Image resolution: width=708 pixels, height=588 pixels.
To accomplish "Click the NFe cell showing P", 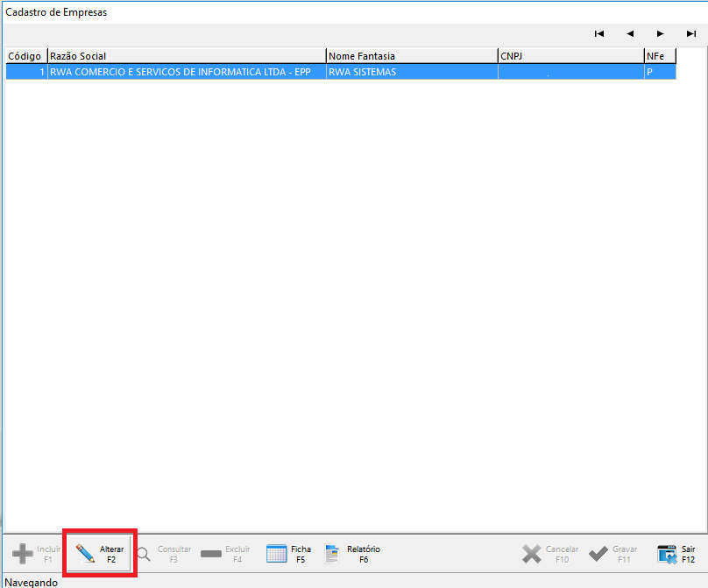I will 660,72.
